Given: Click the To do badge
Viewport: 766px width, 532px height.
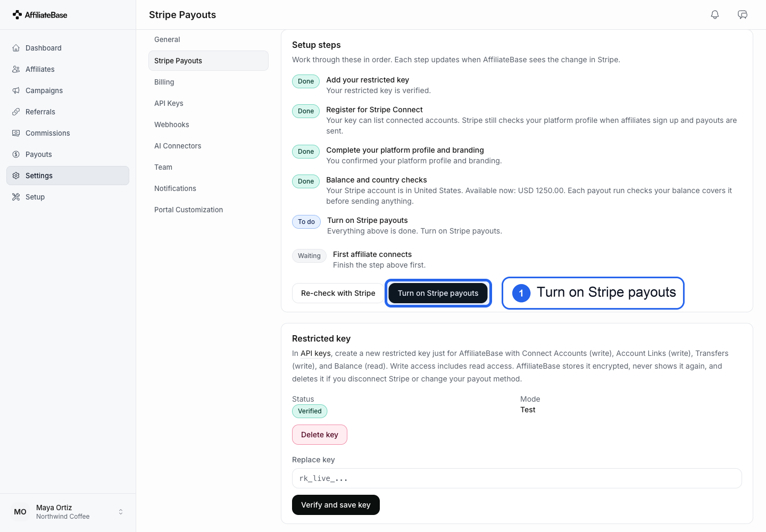Looking at the screenshot, I should 306,222.
